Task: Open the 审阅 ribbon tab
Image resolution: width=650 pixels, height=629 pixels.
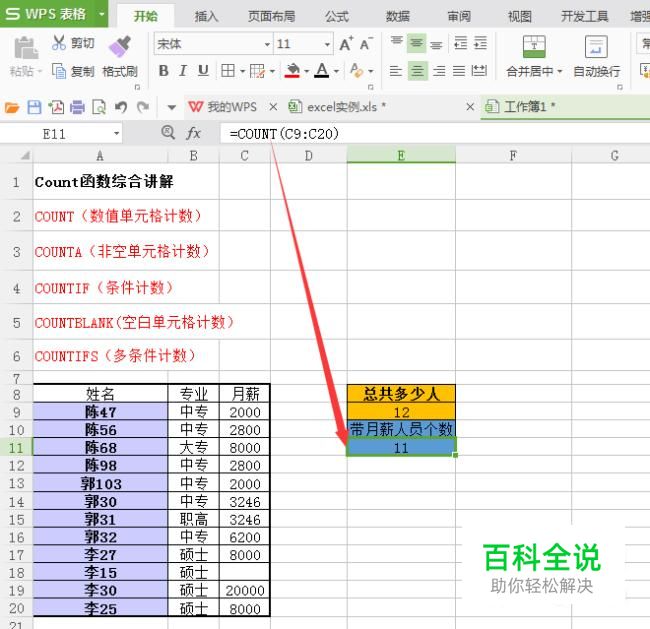Action: [x=459, y=16]
